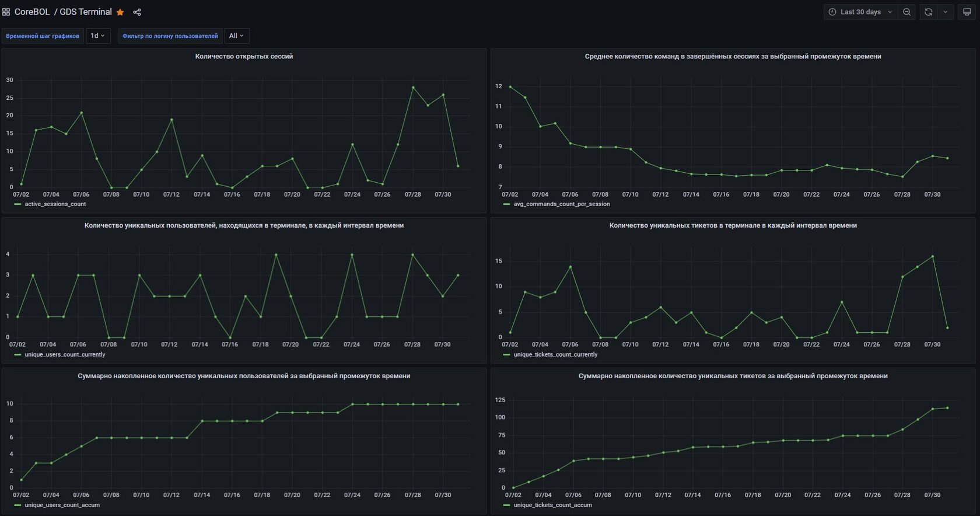
Task: Open the 1d time step dropdown
Action: [98, 36]
